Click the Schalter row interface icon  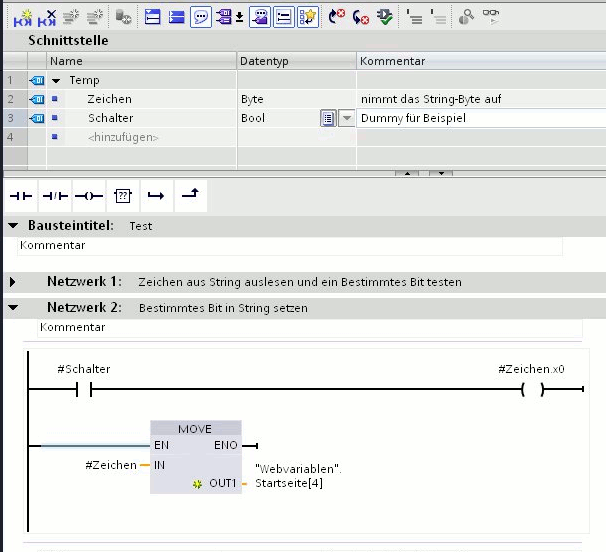point(37,118)
